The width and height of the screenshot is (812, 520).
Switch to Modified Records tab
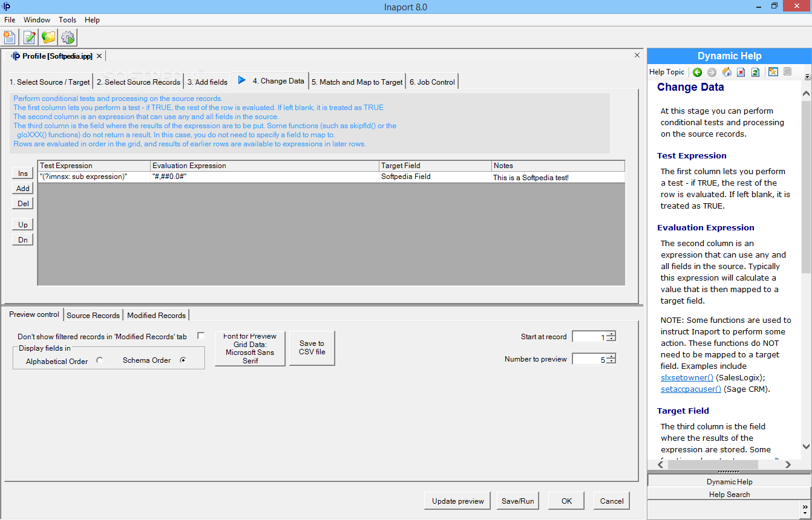(x=156, y=315)
